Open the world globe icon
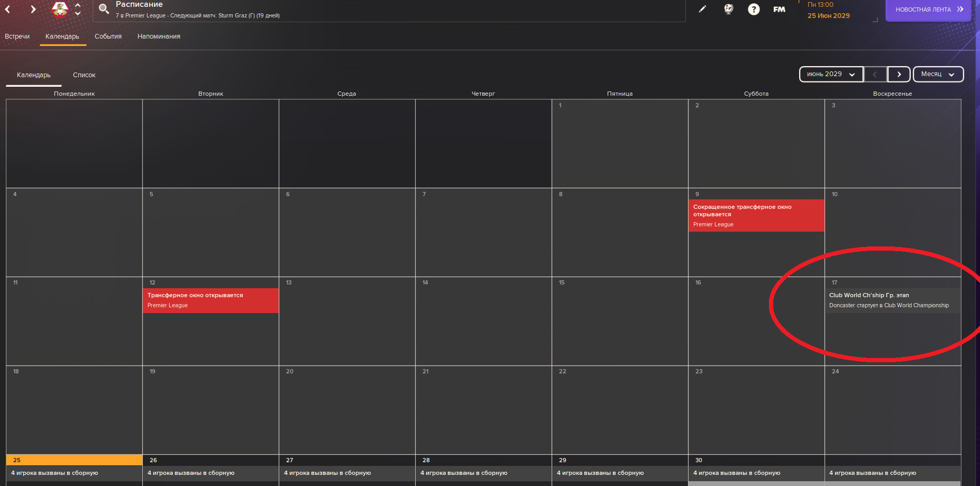Screen dimensions: 980x486 click(728, 9)
